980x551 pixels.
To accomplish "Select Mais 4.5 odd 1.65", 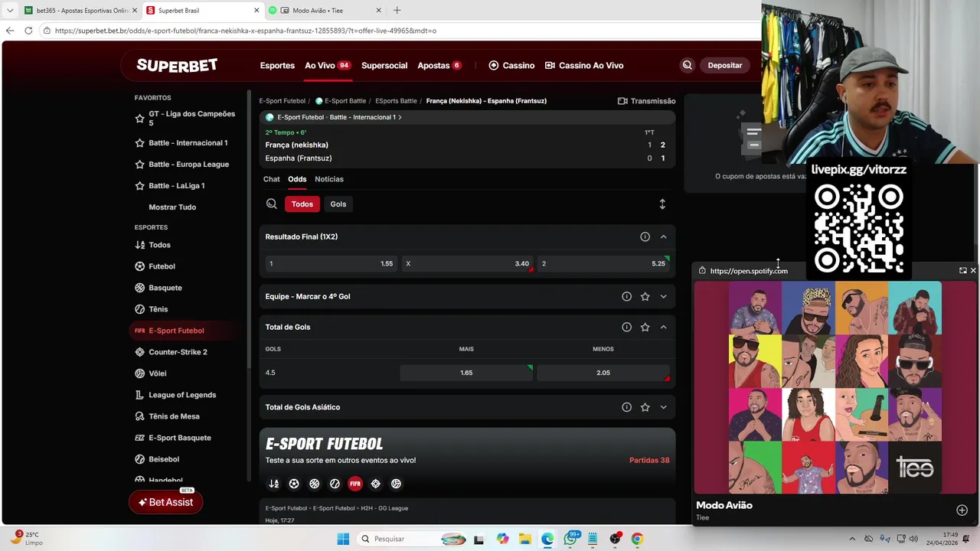I will [x=466, y=373].
